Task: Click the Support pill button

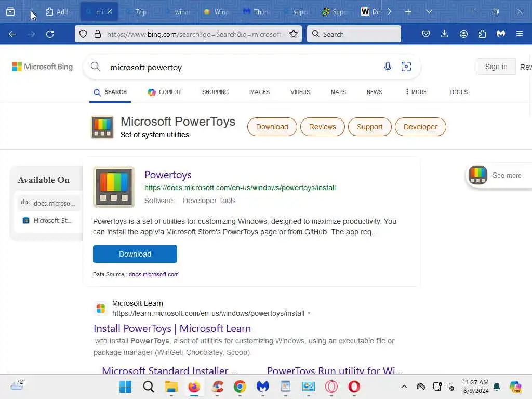Action: tap(369, 127)
